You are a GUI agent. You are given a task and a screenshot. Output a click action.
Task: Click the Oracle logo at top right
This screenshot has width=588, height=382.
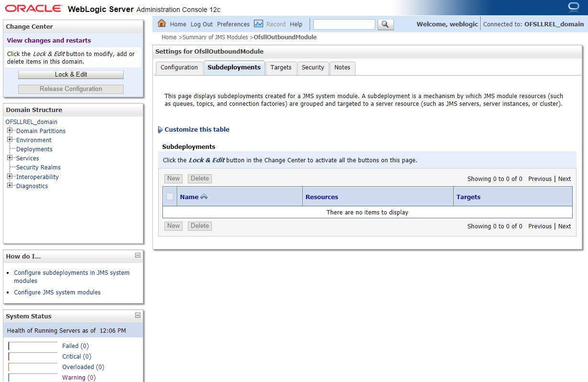click(573, 7)
